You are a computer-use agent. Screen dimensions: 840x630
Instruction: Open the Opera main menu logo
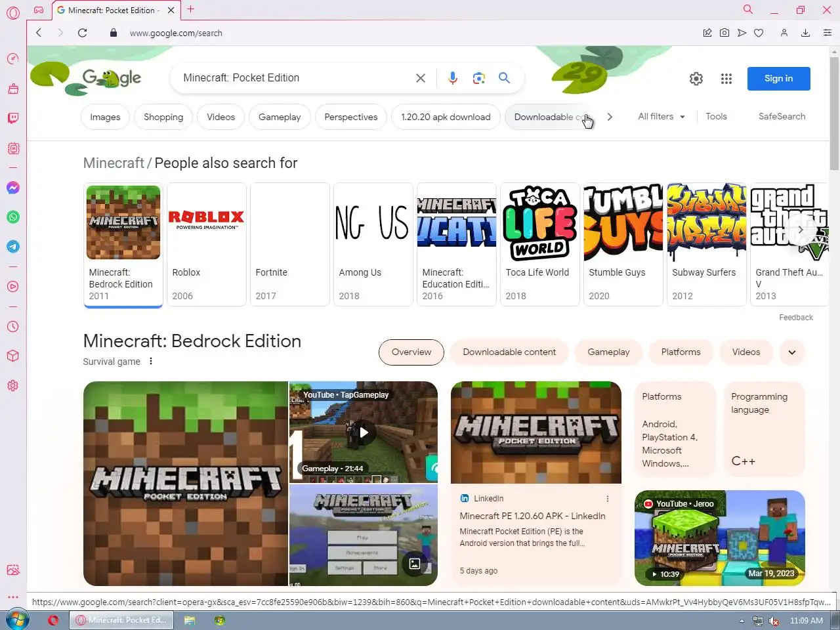13,13
